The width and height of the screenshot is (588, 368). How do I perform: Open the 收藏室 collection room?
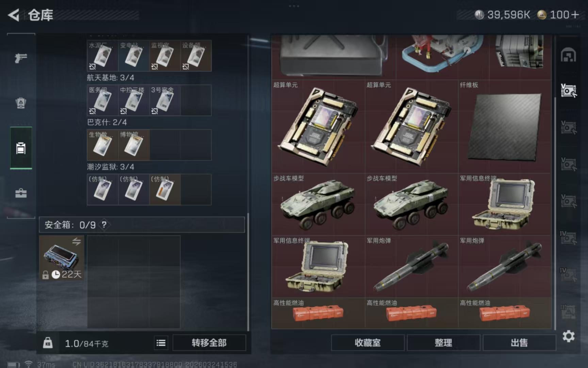point(367,343)
